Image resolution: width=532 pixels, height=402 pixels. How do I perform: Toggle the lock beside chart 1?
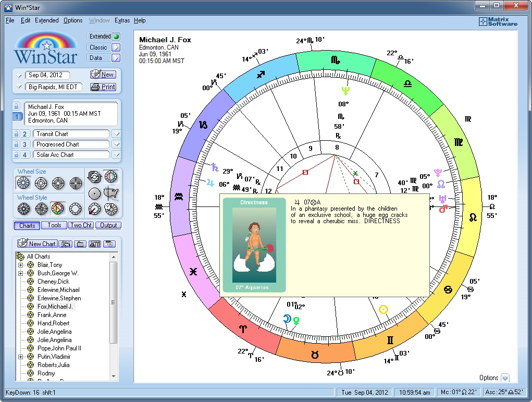click(16, 106)
